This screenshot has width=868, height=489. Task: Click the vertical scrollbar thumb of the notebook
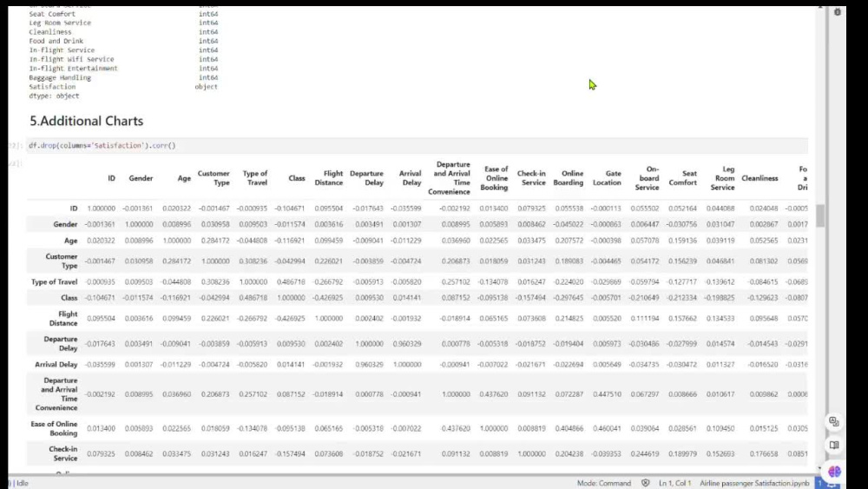(x=820, y=215)
